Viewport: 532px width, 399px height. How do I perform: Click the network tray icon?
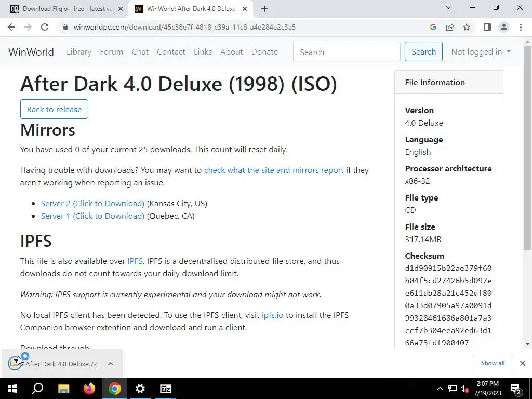453,389
